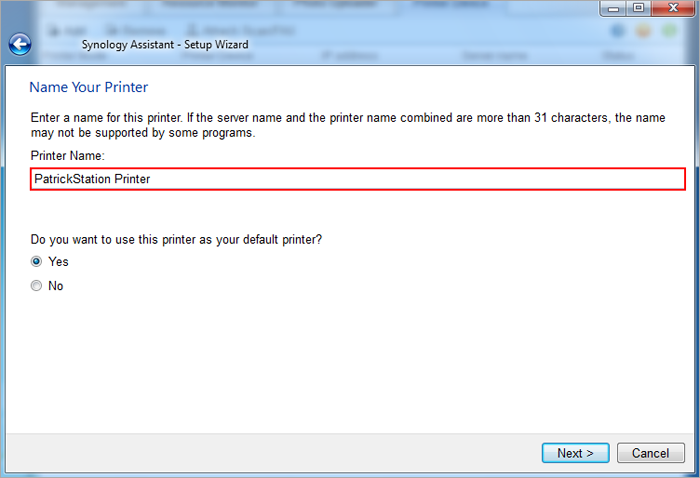This screenshot has width=700, height=478.
Task: Click the Synology Assistant - Setup Wizard title
Action: pos(164,45)
